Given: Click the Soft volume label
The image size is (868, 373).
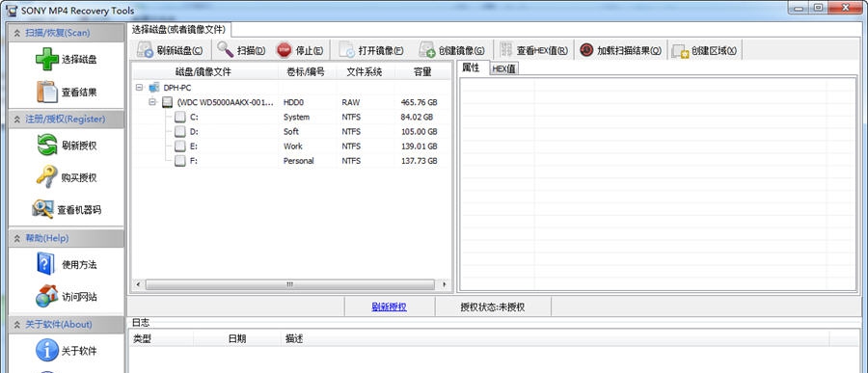Looking at the screenshot, I should coord(290,132).
